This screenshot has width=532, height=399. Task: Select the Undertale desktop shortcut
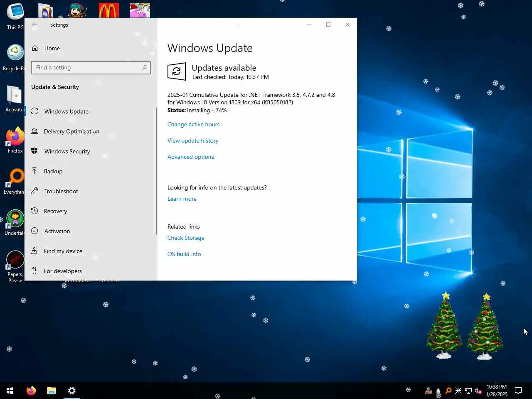pyautogui.click(x=15, y=223)
